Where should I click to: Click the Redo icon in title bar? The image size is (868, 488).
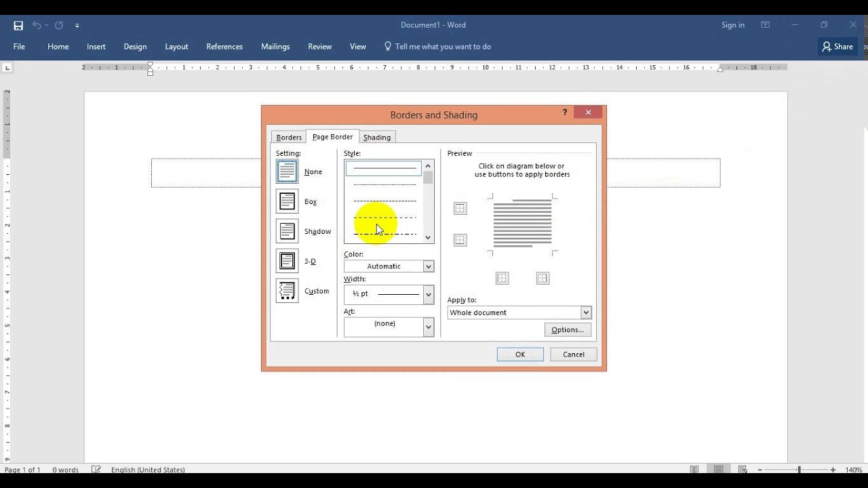coord(59,25)
